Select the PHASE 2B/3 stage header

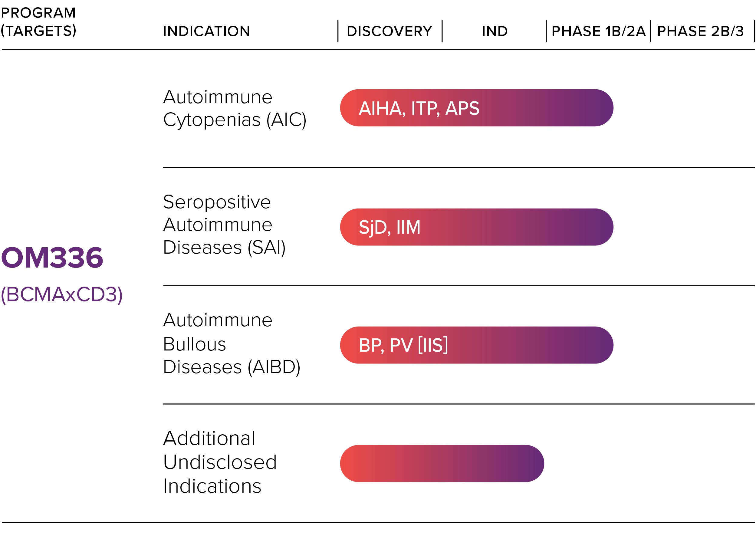pyautogui.click(x=700, y=31)
